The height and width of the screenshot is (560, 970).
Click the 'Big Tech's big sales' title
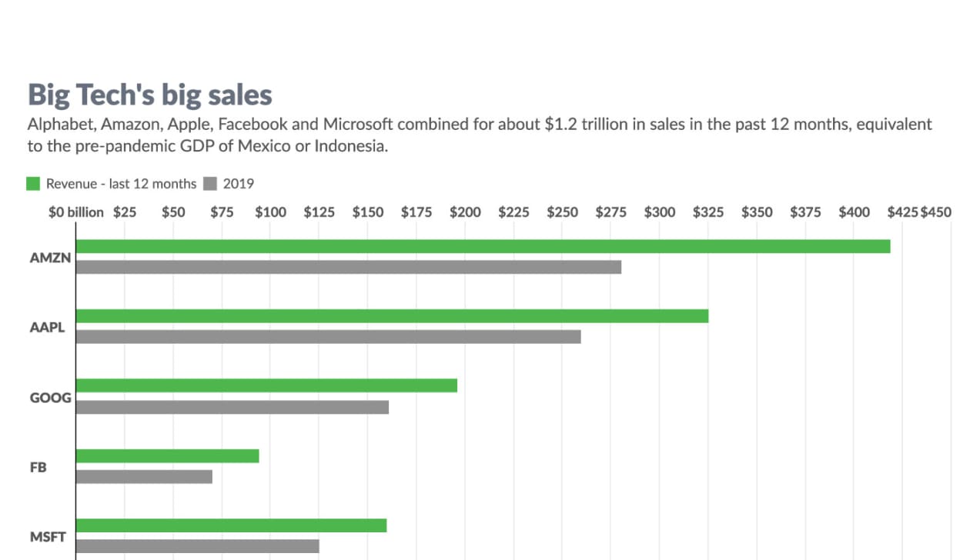pos(150,95)
